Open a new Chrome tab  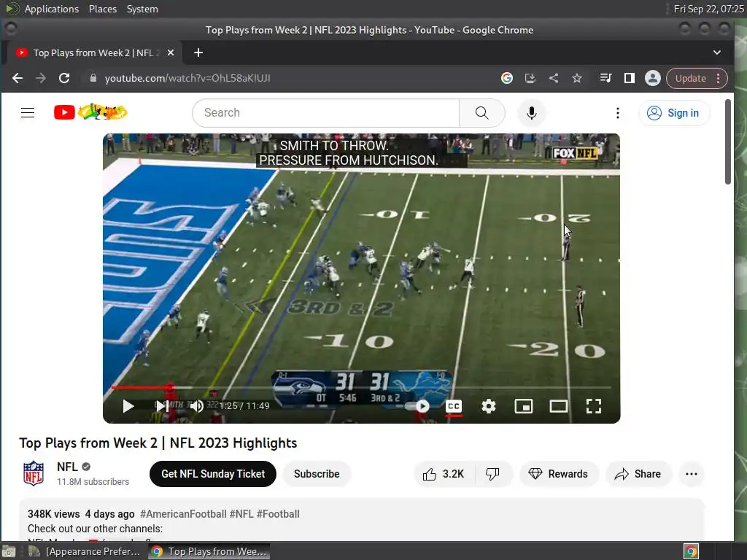198,52
